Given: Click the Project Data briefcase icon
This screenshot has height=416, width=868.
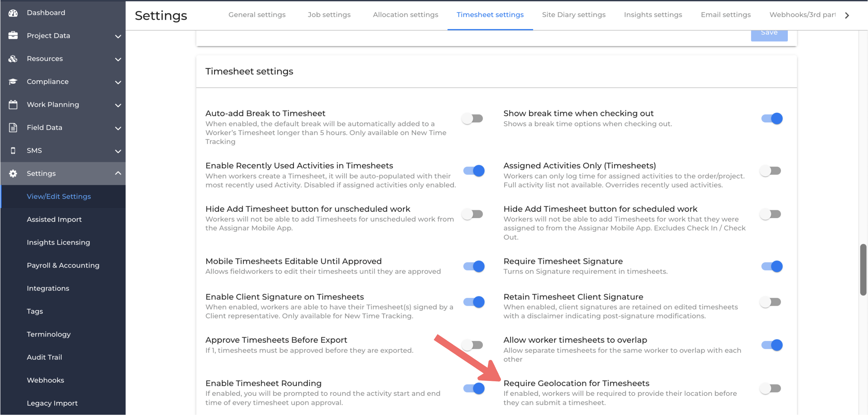Looking at the screenshot, I should 13,35.
